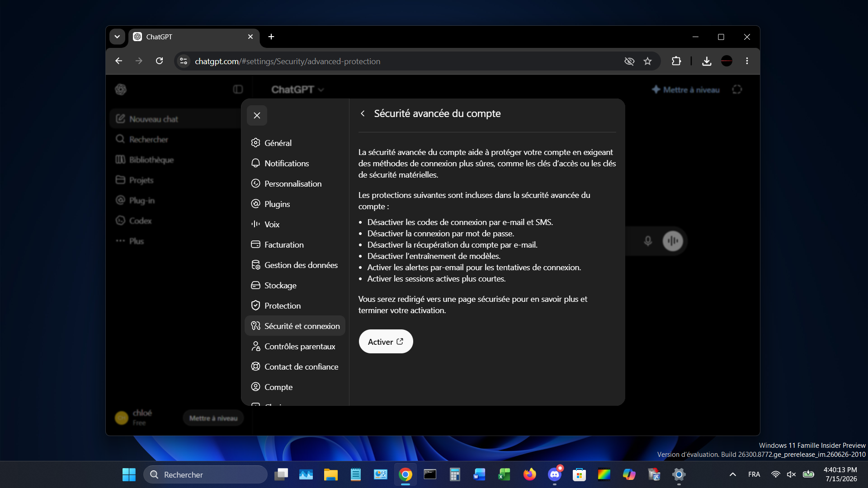Reload the page
868x488 pixels.
tap(159, 61)
